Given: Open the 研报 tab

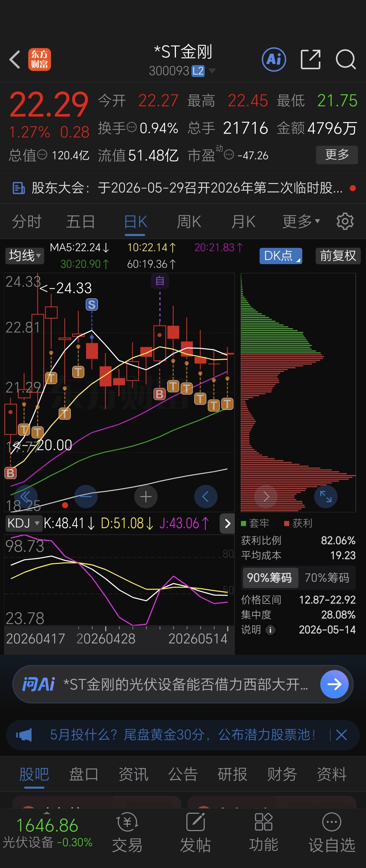Looking at the screenshot, I should pyautogui.click(x=232, y=774).
